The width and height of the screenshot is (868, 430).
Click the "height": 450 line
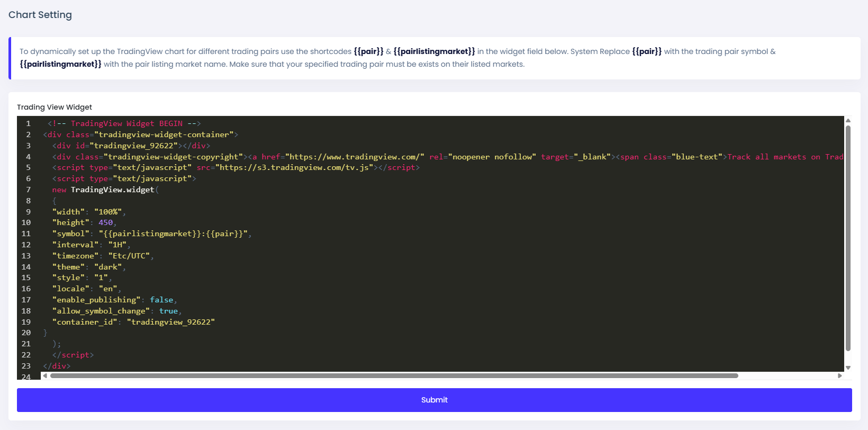coord(84,222)
